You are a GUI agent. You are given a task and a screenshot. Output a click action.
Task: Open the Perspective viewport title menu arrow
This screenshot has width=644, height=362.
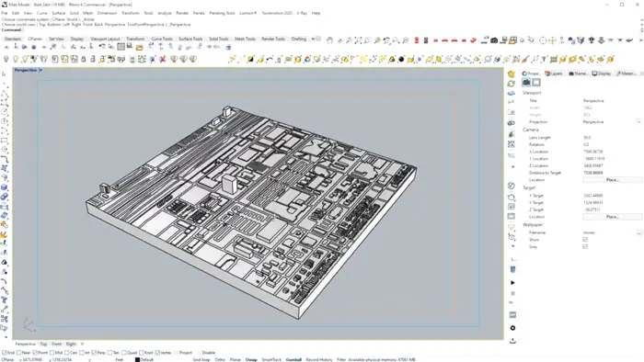coord(40,70)
